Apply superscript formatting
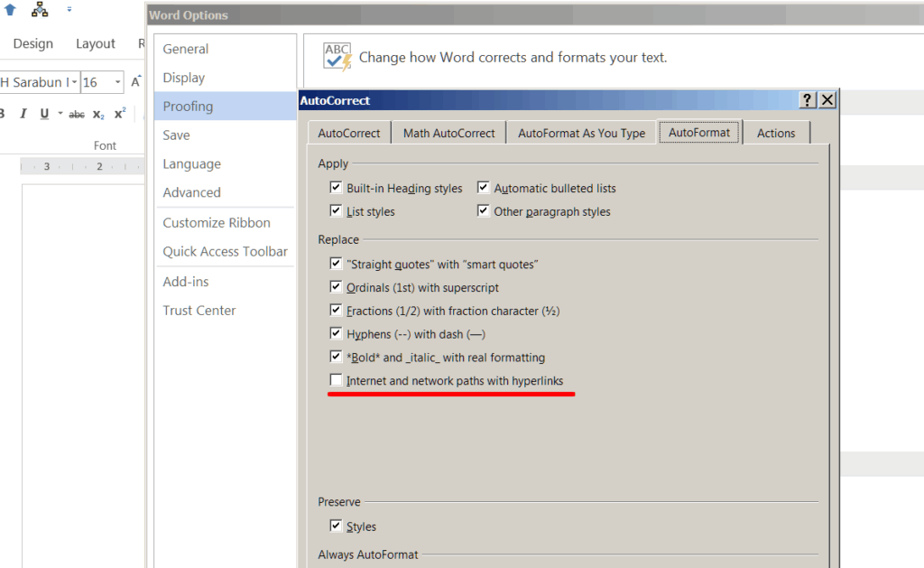 (x=119, y=114)
